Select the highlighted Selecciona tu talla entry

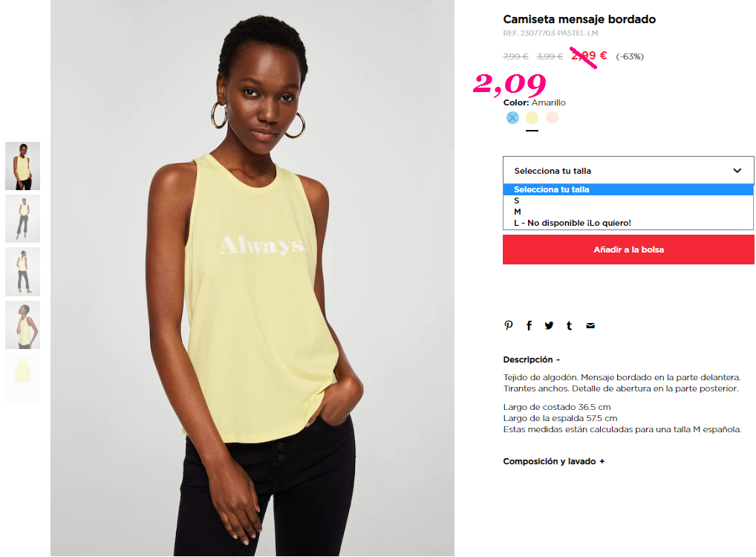click(x=628, y=189)
